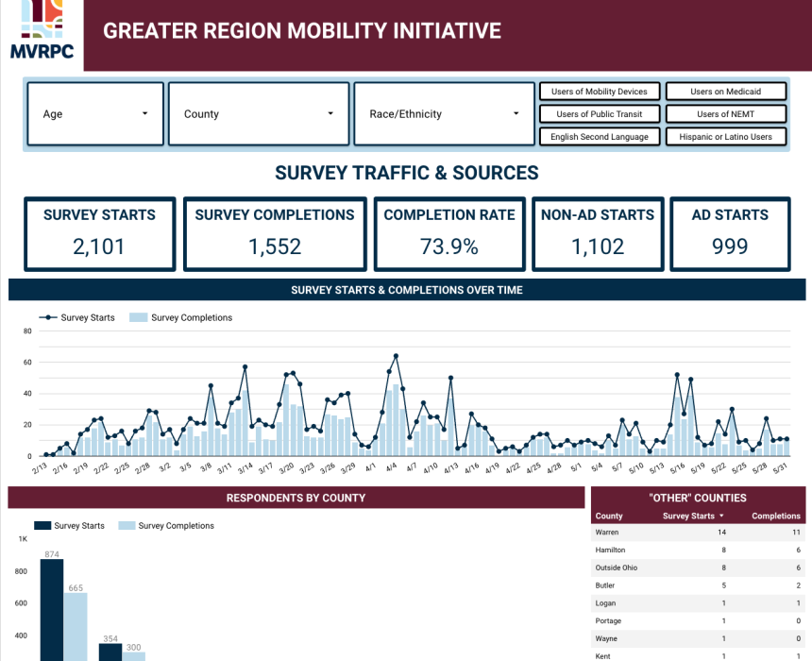The width and height of the screenshot is (812, 661).
Task: Click the 874 survey starts bar
Action: coord(52,610)
